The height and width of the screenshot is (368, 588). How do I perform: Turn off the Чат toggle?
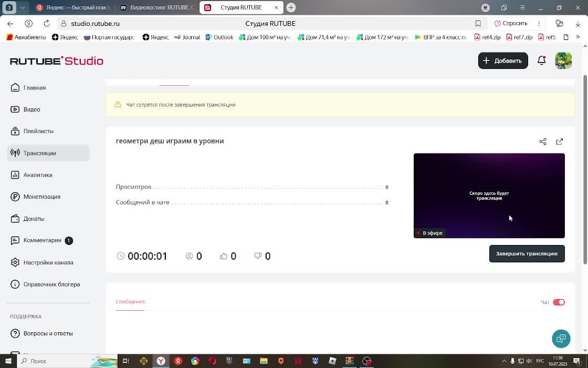point(559,302)
